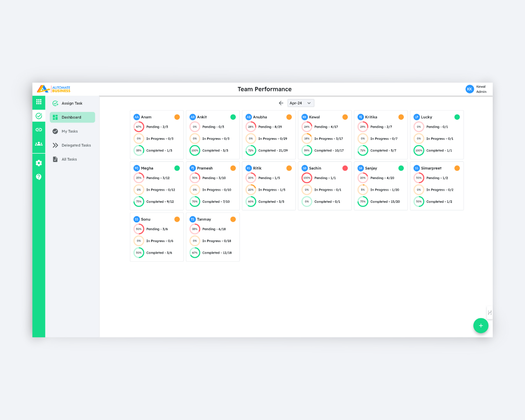Click Sachin's red status indicator dot
Viewport: 525px width, 420px height.
pos(345,168)
